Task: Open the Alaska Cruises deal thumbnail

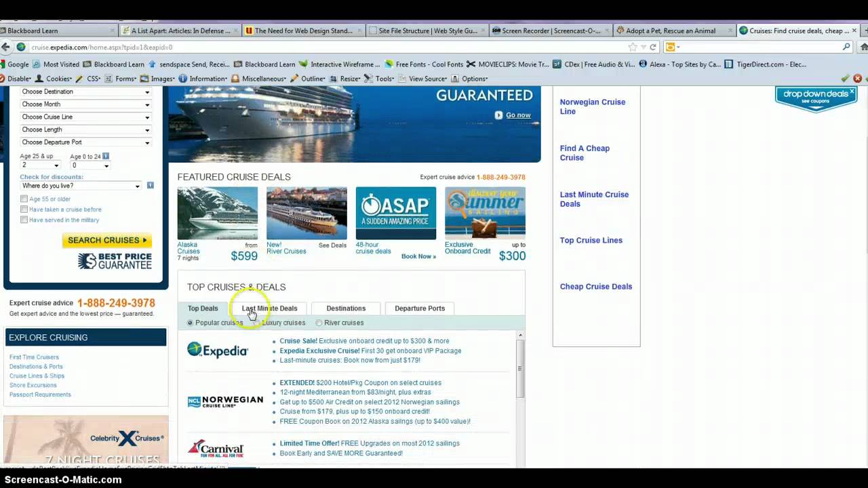Action: pos(218,213)
